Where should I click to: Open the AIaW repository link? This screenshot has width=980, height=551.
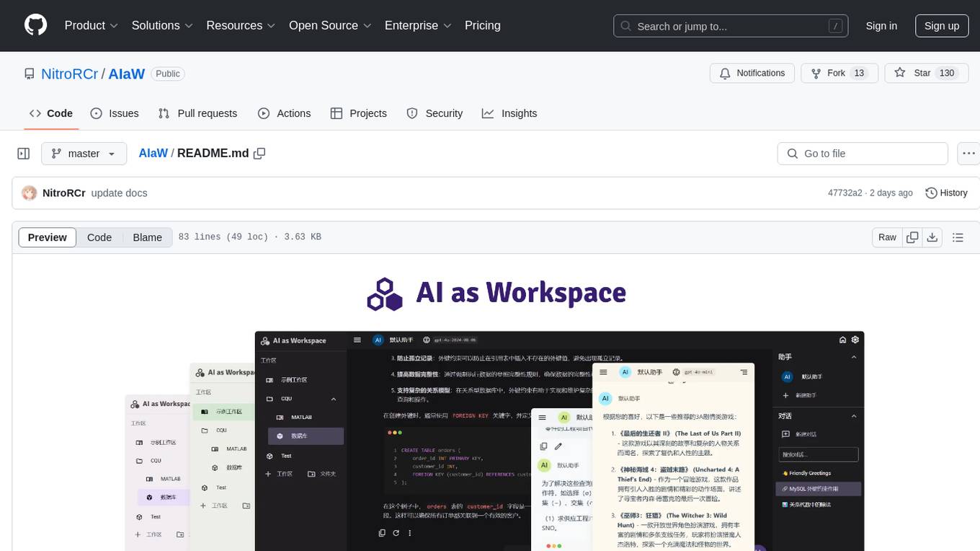pyautogui.click(x=127, y=74)
